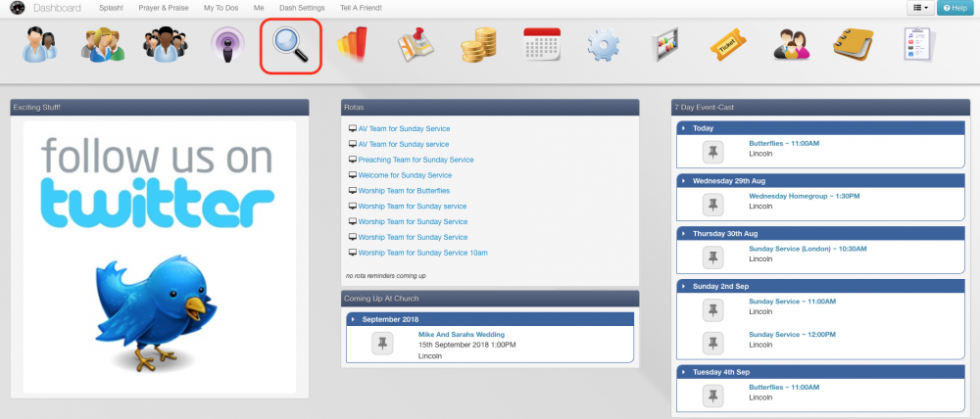Open the clipboard checklist icon

(919, 45)
